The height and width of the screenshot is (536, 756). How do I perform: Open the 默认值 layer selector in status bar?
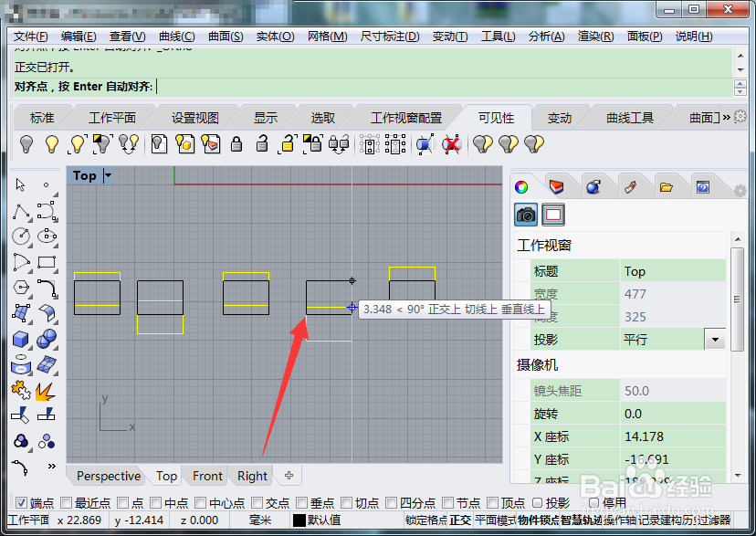click(324, 520)
